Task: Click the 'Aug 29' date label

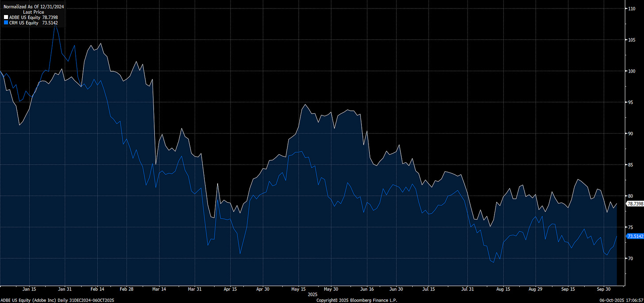Action: pyautogui.click(x=535, y=289)
